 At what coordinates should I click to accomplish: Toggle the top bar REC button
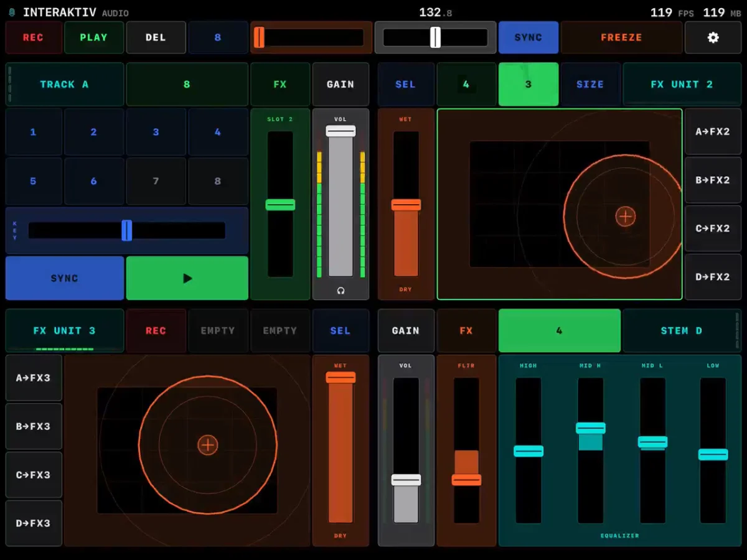(34, 37)
